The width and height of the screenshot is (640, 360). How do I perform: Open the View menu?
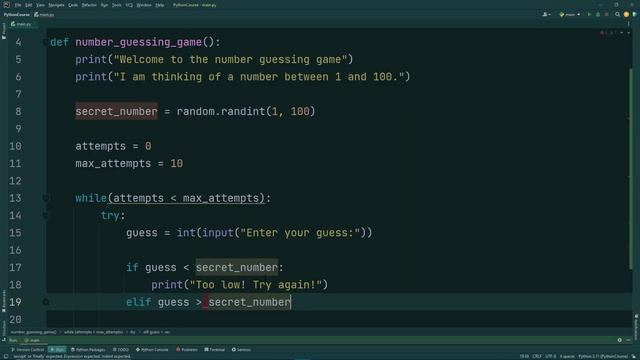pos(40,5)
